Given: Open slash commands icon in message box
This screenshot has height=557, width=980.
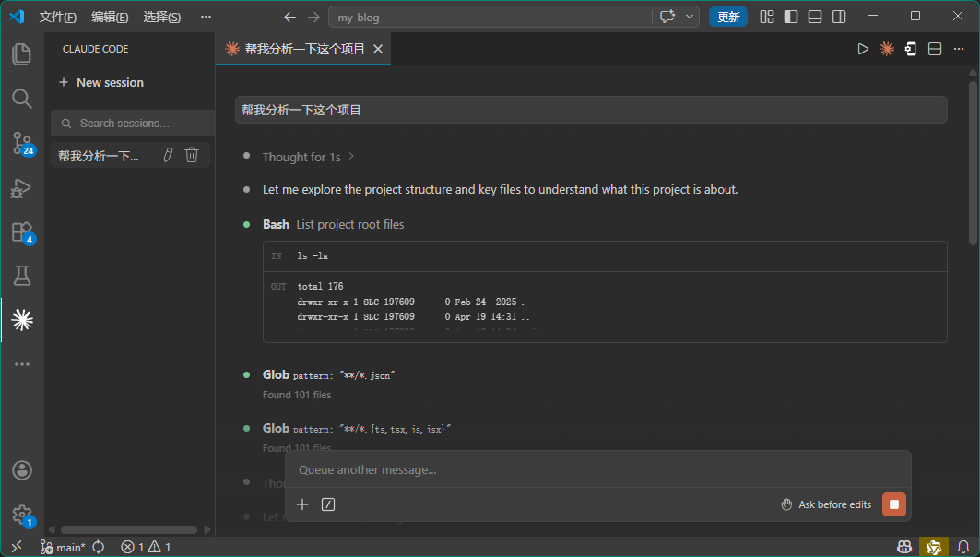Looking at the screenshot, I should pyautogui.click(x=328, y=504).
